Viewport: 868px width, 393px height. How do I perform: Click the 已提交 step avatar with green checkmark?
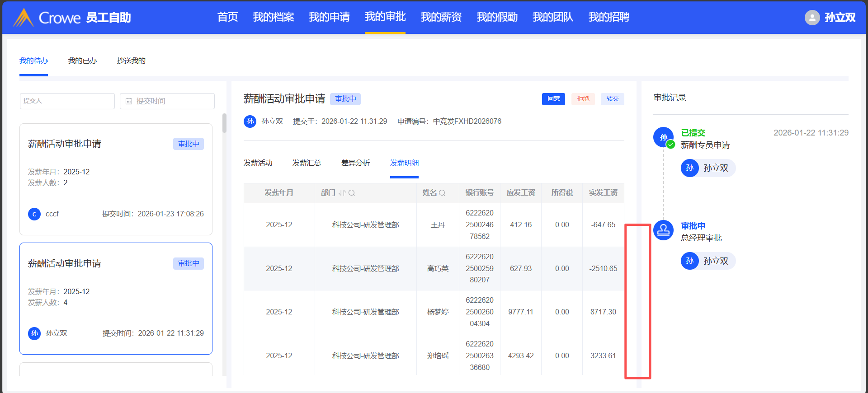click(663, 137)
